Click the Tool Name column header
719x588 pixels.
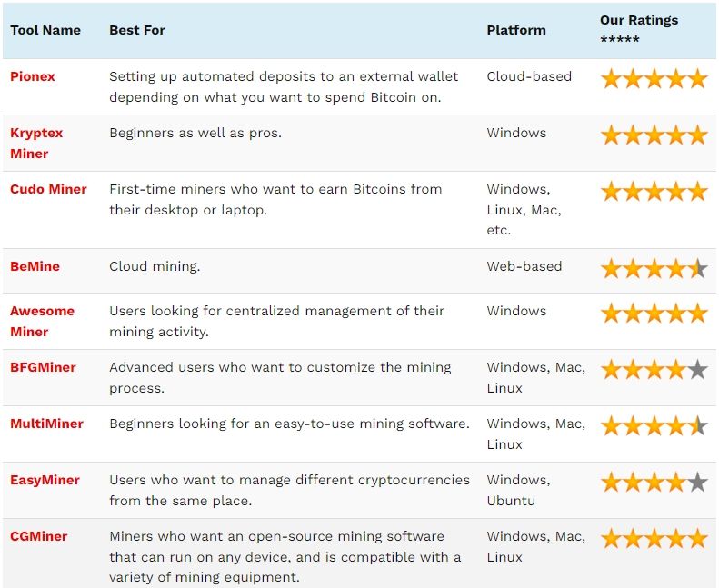45,30
